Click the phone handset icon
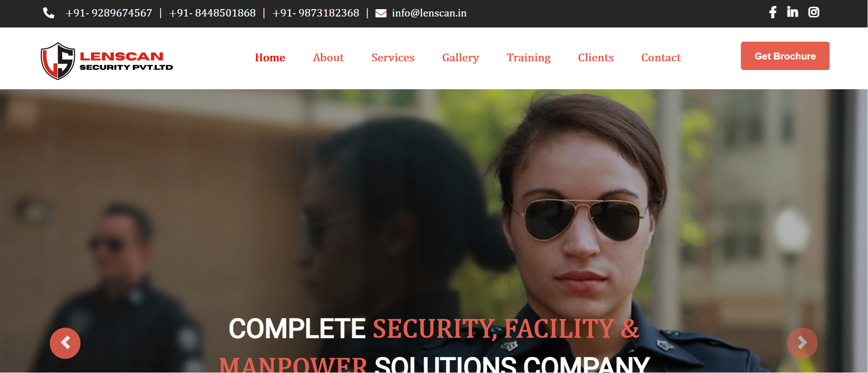This screenshot has width=868, height=373. tap(48, 13)
